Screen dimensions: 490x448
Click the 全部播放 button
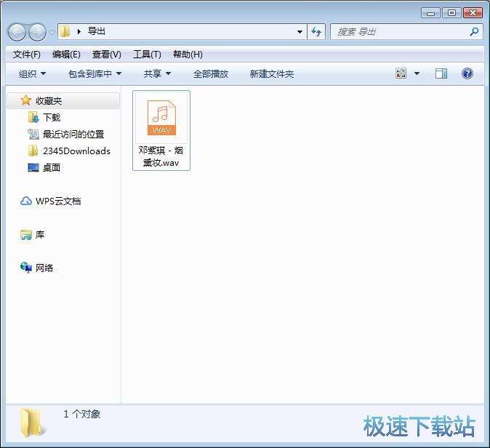211,74
